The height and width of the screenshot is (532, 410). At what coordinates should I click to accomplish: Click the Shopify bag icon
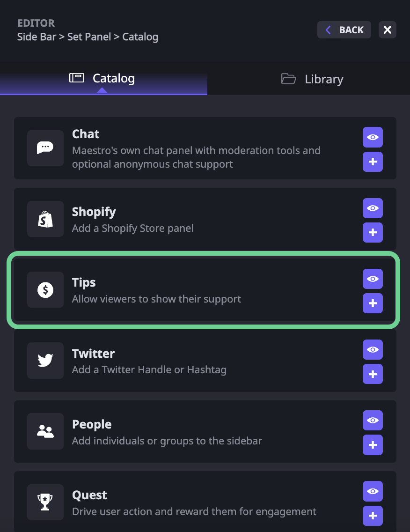pos(45,219)
